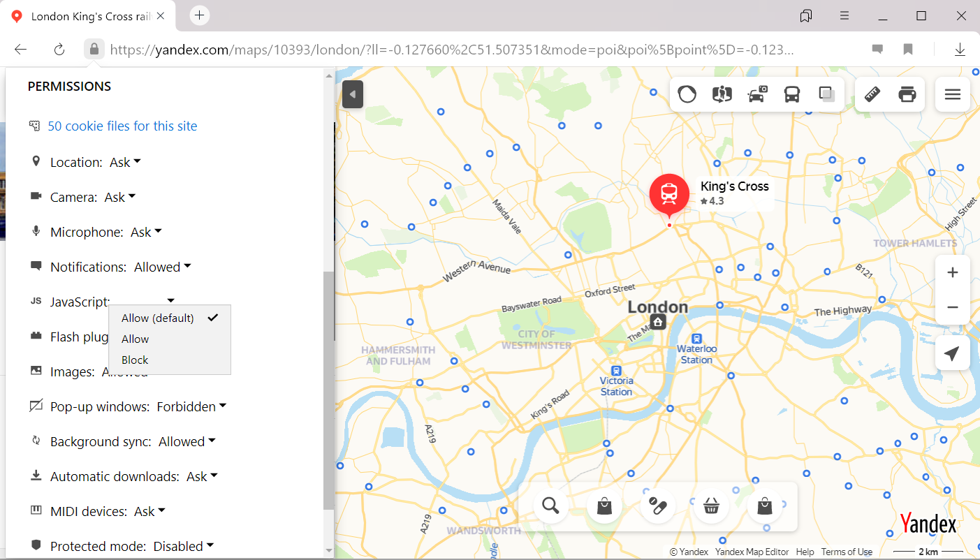
Task: Choose Allow (default) for JavaScript
Action: tap(170, 318)
